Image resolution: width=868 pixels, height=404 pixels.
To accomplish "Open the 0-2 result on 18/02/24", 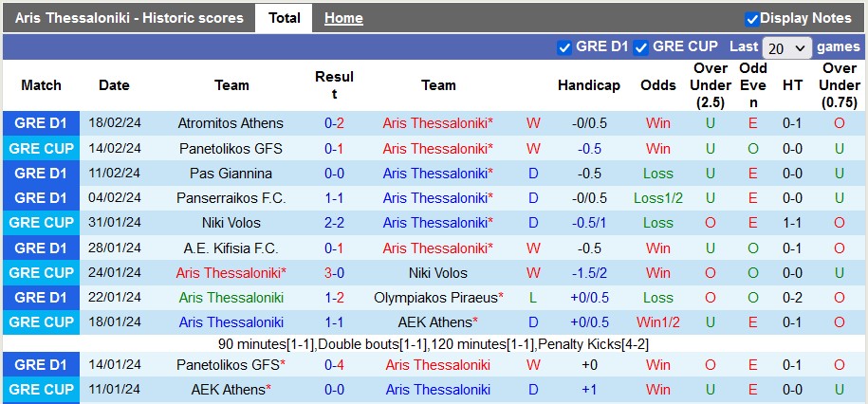I will 334,123.
